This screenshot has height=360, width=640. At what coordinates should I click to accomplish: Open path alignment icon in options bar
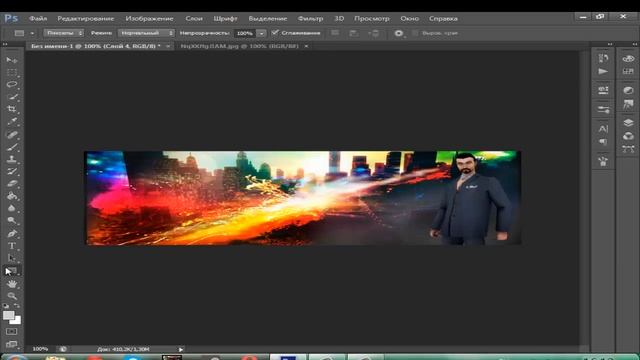coord(354,33)
